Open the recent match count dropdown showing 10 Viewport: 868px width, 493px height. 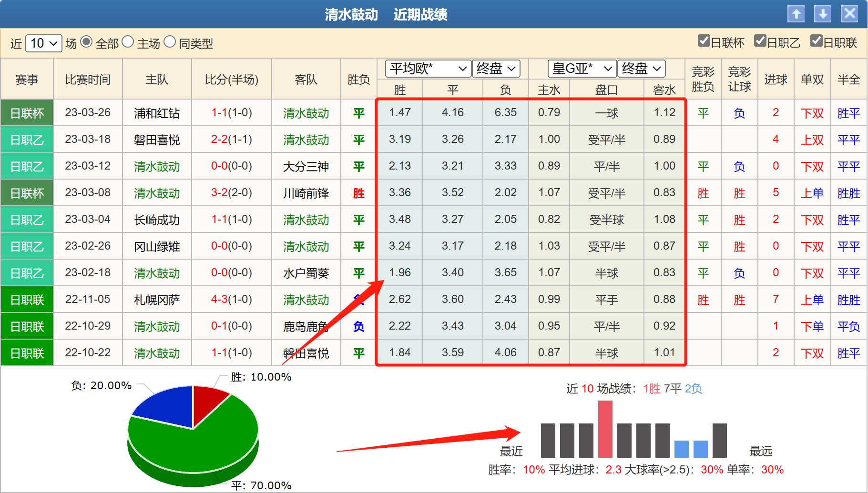click(45, 43)
